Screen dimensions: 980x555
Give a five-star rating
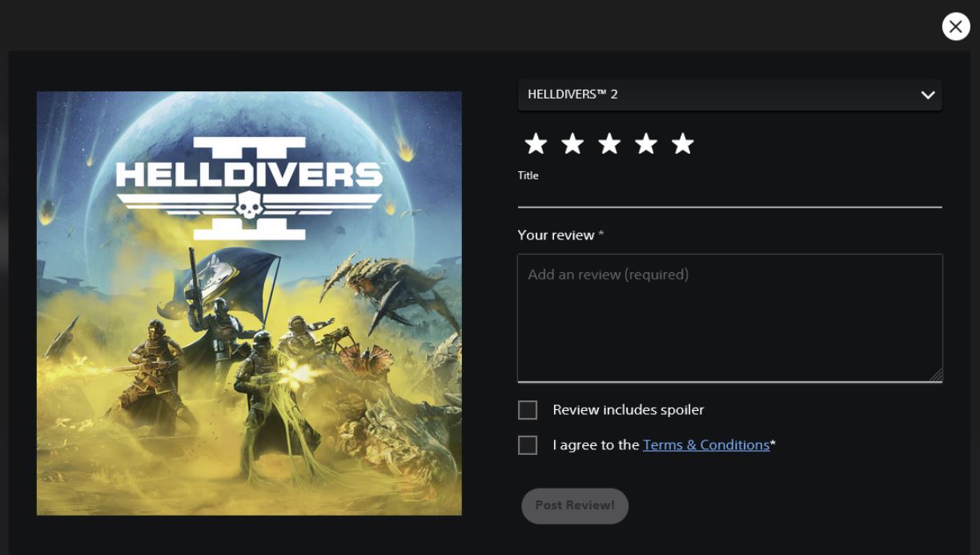click(x=683, y=144)
